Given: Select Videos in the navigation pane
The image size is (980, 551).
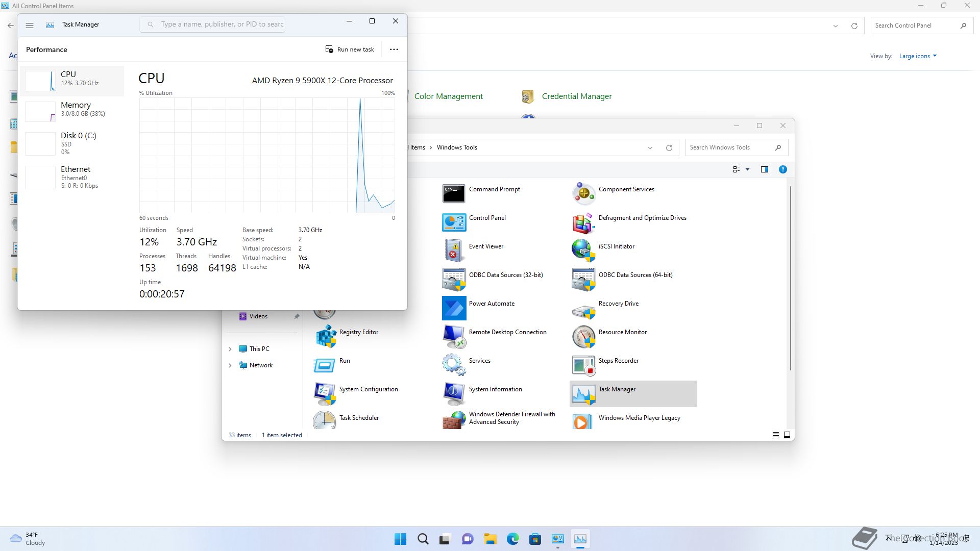Looking at the screenshot, I should pyautogui.click(x=258, y=316).
